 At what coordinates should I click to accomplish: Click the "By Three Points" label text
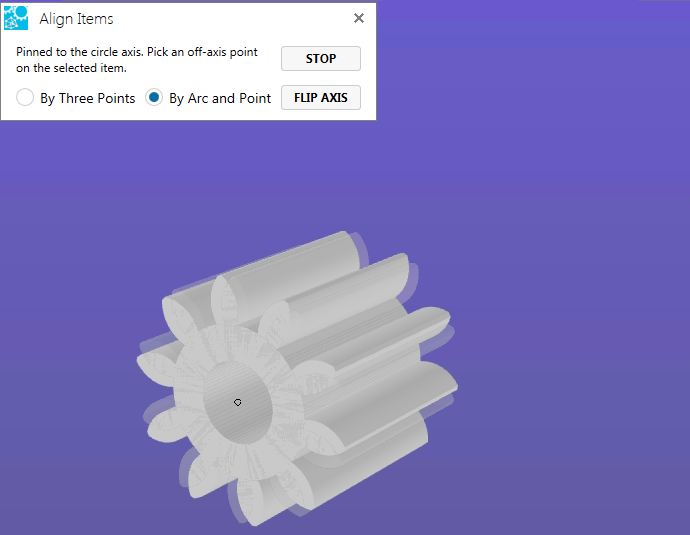tap(87, 98)
